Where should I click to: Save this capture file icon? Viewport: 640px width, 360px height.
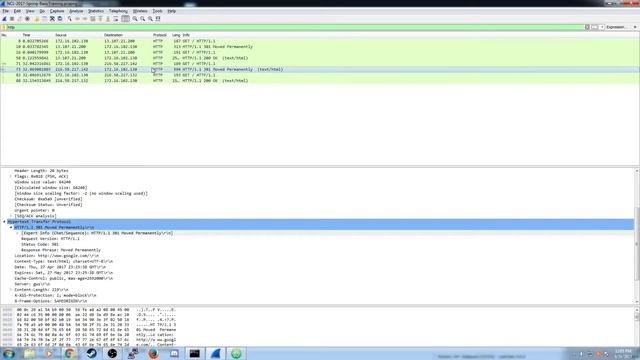tap(44, 19)
